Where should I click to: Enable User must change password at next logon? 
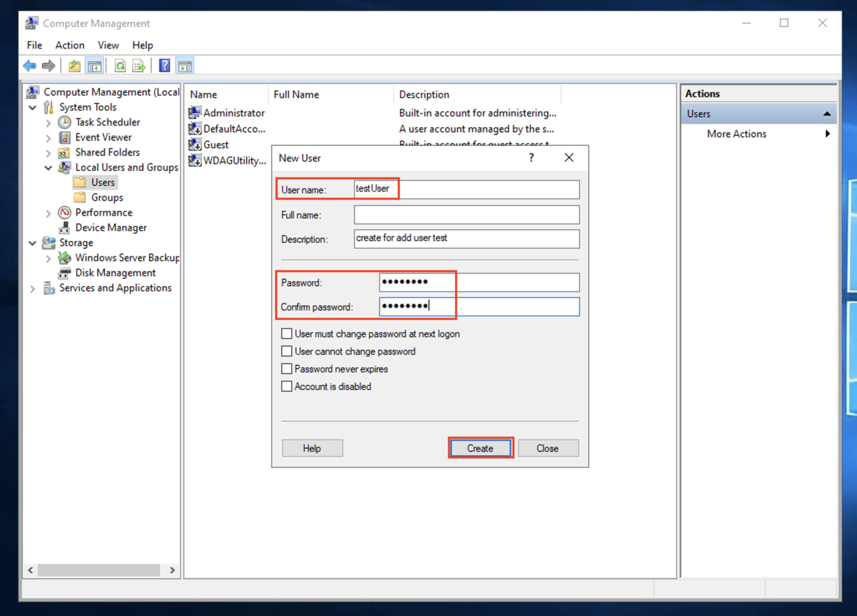tap(287, 333)
